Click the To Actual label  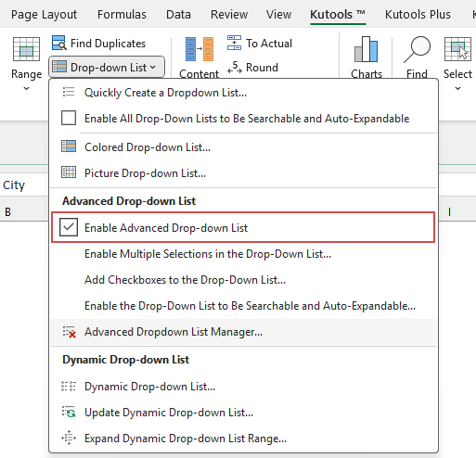pyautogui.click(x=269, y=44)
